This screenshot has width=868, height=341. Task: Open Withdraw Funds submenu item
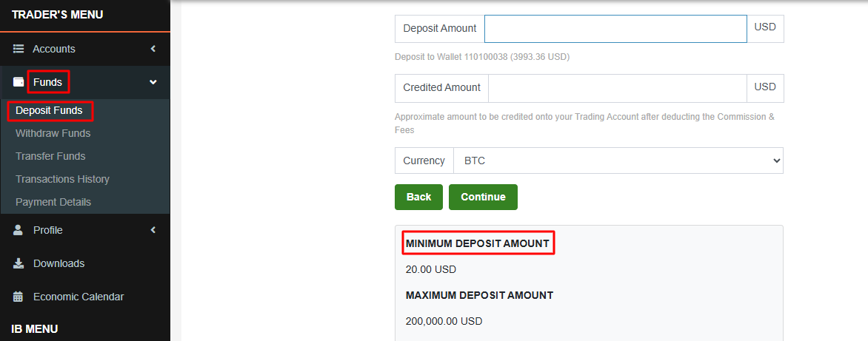click(53, 133)
